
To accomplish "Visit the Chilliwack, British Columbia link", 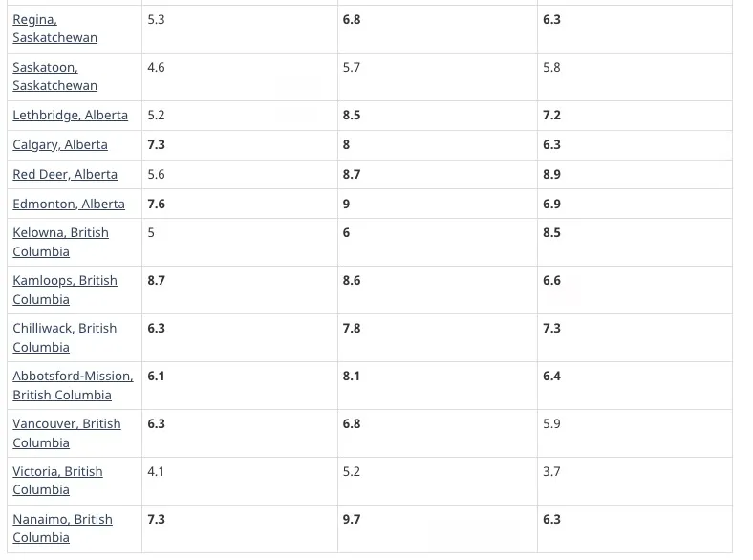I will [x=64, y=329].
